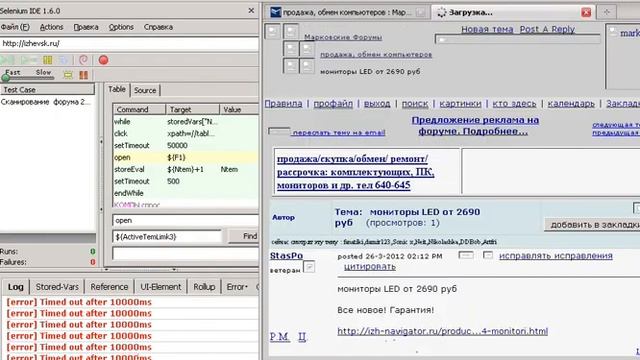Image resolution: width=640 pixels, height=360 pixels.
Task: Open the StasPo author profile link
Action: (x=286, y=256)
